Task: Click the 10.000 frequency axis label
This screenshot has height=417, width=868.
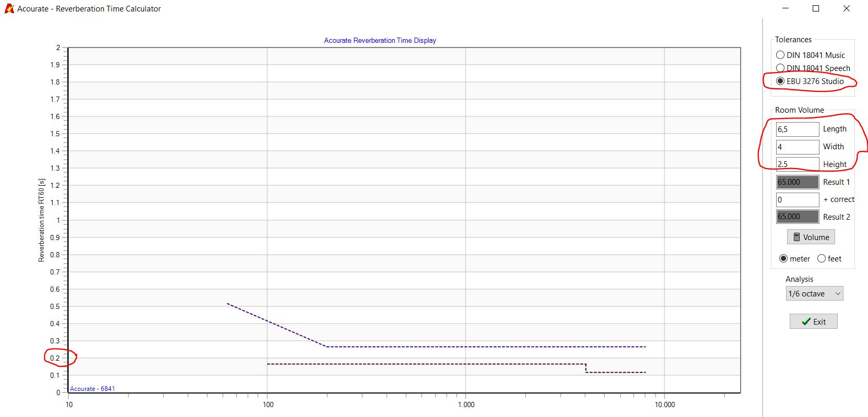Action: click(x=665, y=404)
